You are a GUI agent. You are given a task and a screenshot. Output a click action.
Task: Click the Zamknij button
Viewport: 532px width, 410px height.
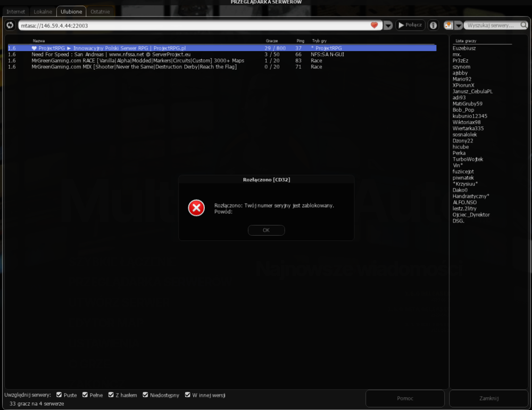pos(488,398)
